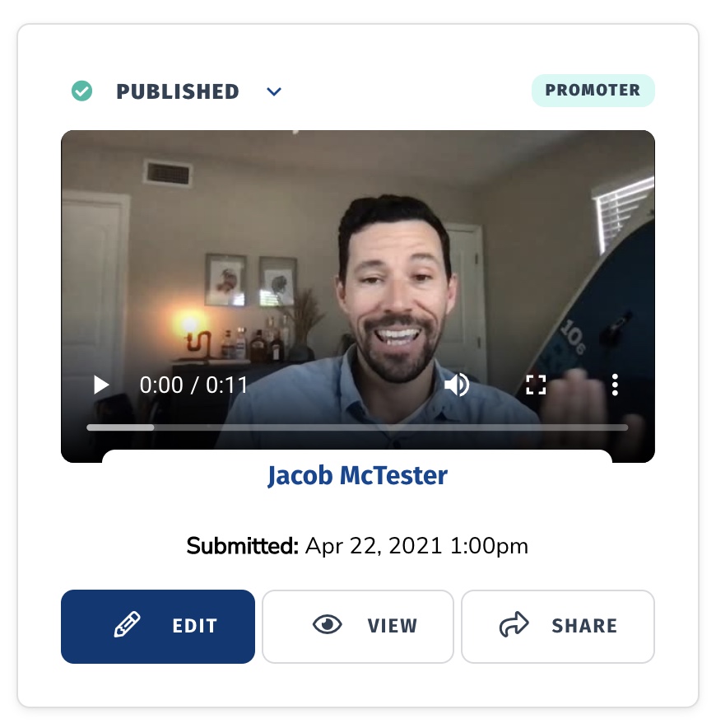Screen dimensions: 716x728
Task: Open the video's three-dot options menu
Action: 615,385
